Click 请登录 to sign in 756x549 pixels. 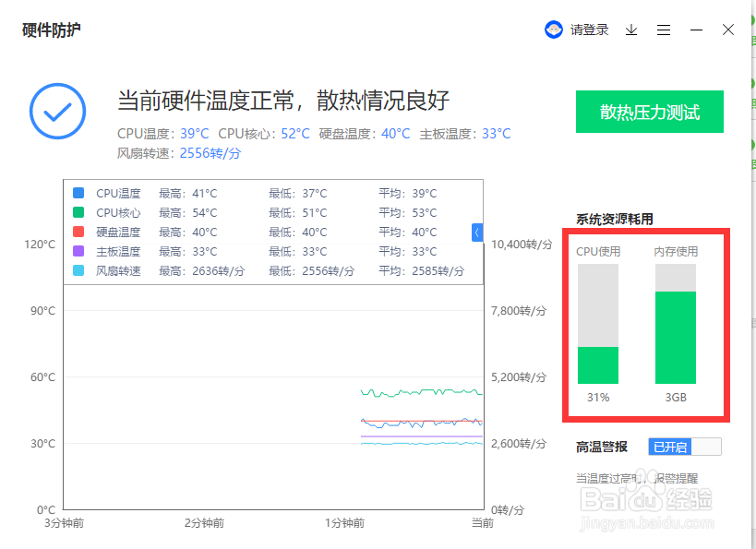[x=591, y=29]
